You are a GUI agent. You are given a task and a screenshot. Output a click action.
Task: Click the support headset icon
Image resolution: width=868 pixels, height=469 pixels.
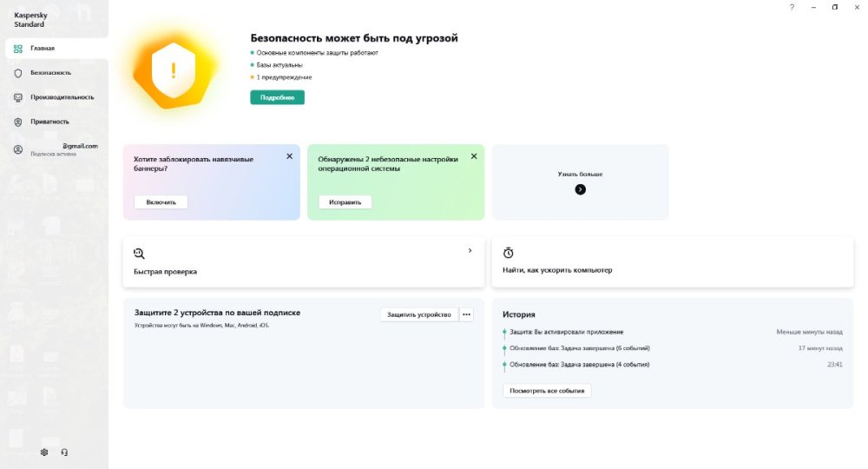tap(64, 452)
